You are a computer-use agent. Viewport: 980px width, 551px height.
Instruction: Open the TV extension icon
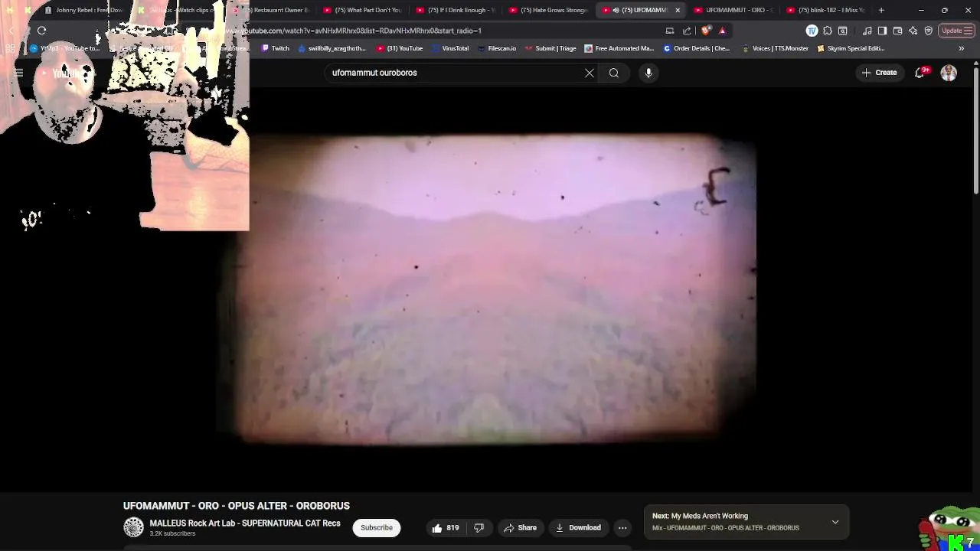pos(812,31)
